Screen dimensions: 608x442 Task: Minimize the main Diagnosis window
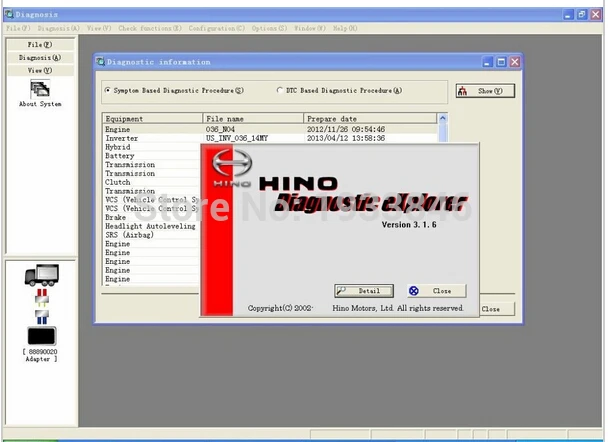(568, 15)
